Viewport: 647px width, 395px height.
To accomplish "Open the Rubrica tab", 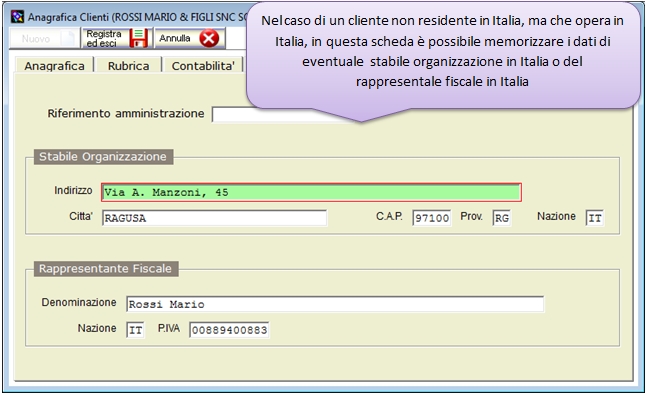I will coord(128,66).
